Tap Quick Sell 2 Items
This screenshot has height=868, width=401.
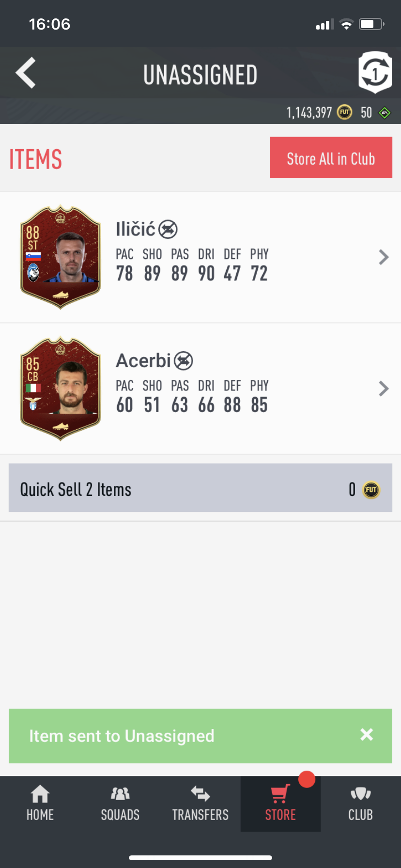coord(200,488)
